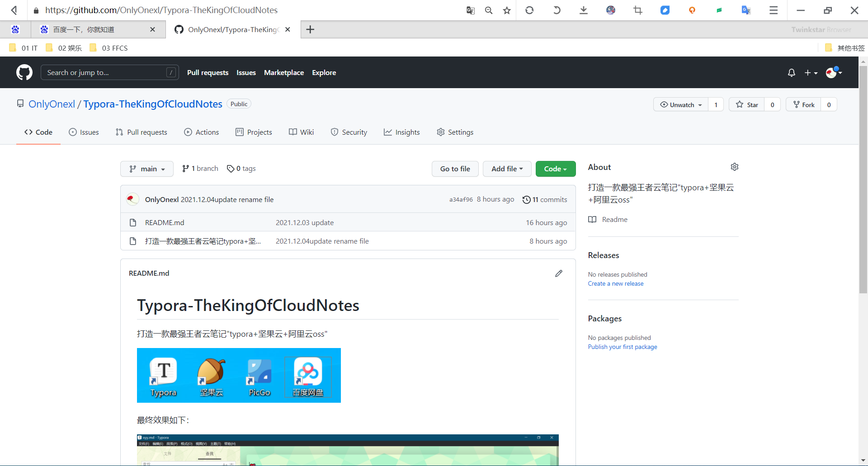
Task: Edit About details with gear icon
Action: [735, 167]
